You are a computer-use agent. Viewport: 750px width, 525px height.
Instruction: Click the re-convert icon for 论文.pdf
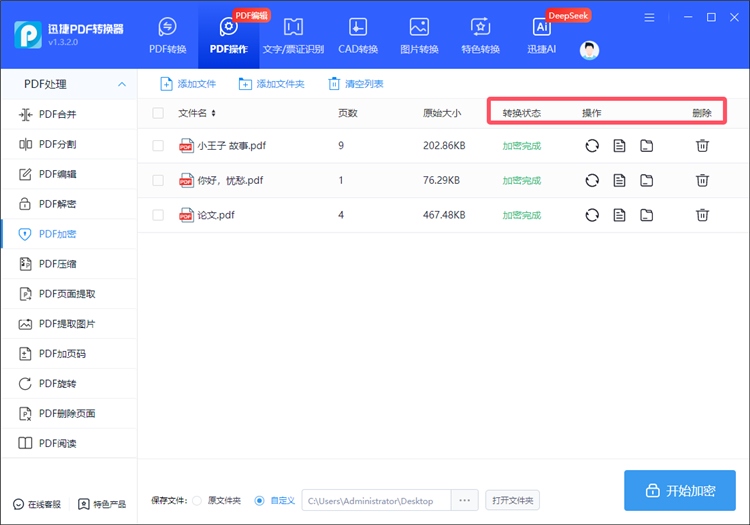[592, 215]
